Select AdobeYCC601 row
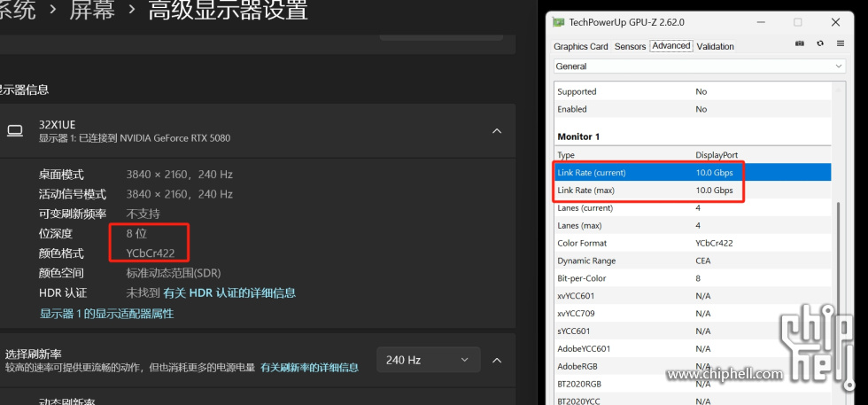 point(693,349)
